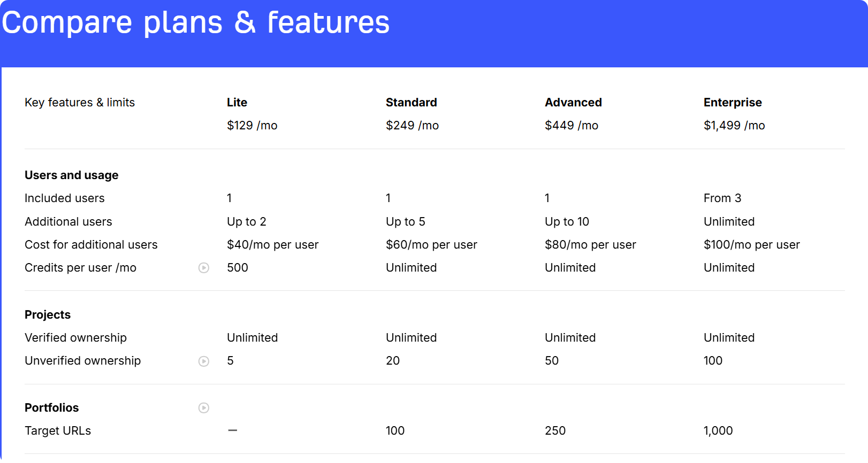The image size is (868, 463).
Task: Click the Target URLs row label
Action: tap(58, 430)
